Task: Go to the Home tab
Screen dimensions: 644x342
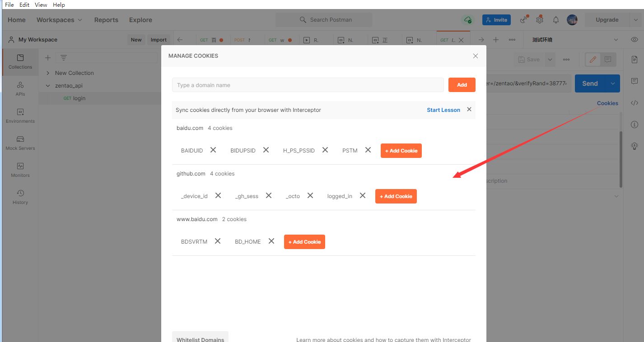Action: coord(17,20)
